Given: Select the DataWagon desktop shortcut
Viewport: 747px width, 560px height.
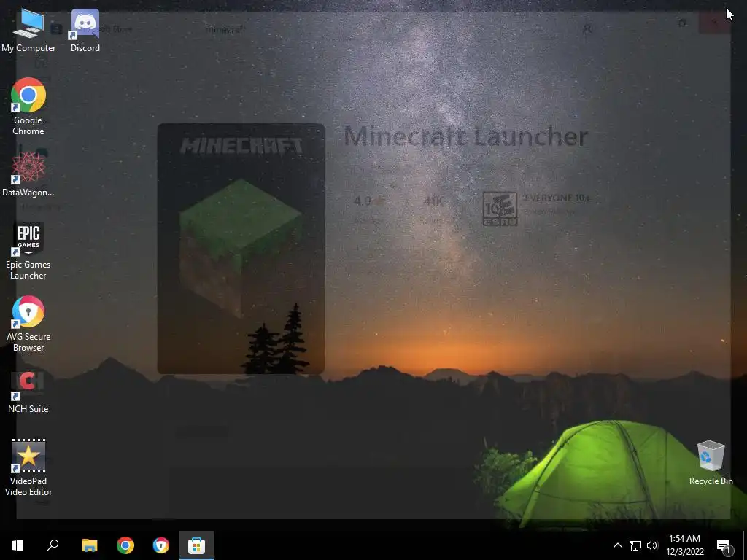Looking at the screenshot, I should [28, 174].
